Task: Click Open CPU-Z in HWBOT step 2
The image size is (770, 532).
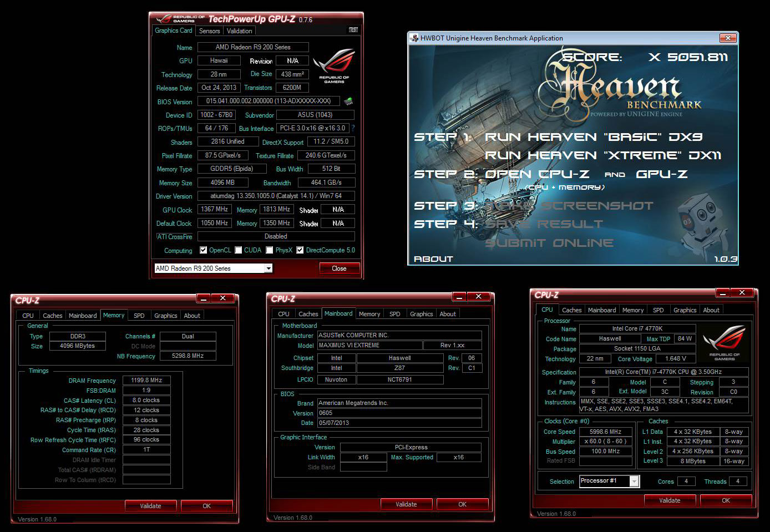Action: (x=537, y=174)
